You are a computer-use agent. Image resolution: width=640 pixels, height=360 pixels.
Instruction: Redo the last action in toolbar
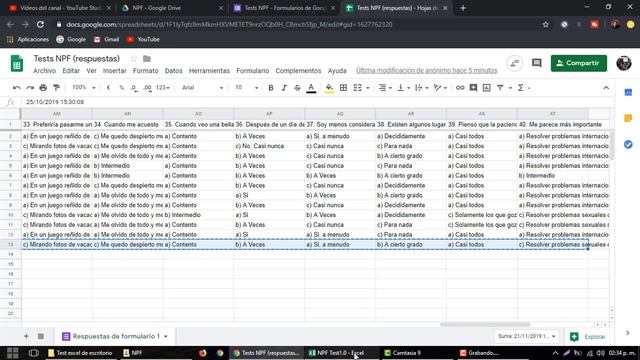[x=30, y=88]
